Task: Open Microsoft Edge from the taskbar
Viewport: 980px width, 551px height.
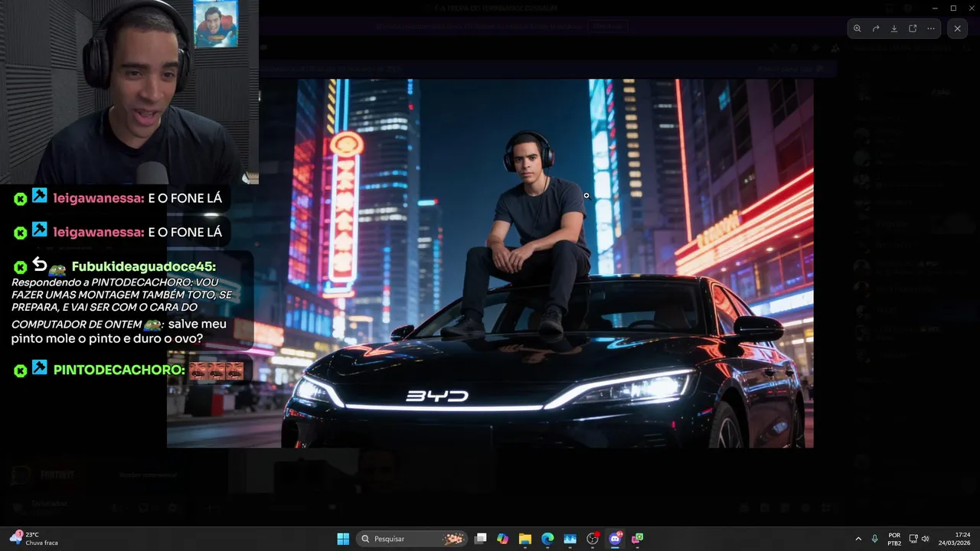Action: (547, 539)
